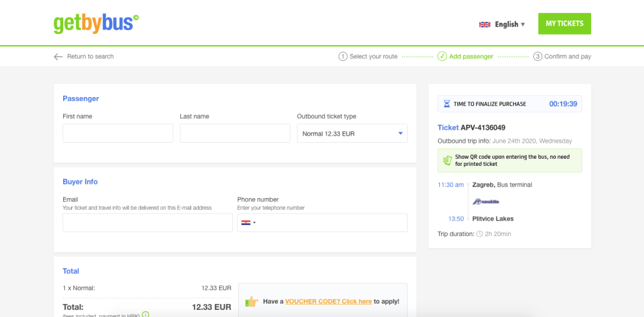This screenshot has height=317, width=644.
Task: Click the getbybus logo
Action: (x=96, y=23)
